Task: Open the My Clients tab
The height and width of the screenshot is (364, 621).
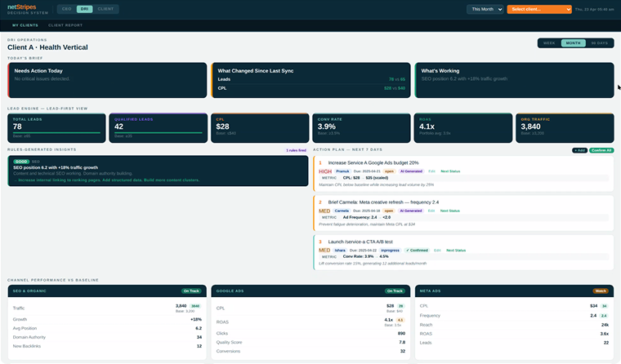Action: click(25, 25)
